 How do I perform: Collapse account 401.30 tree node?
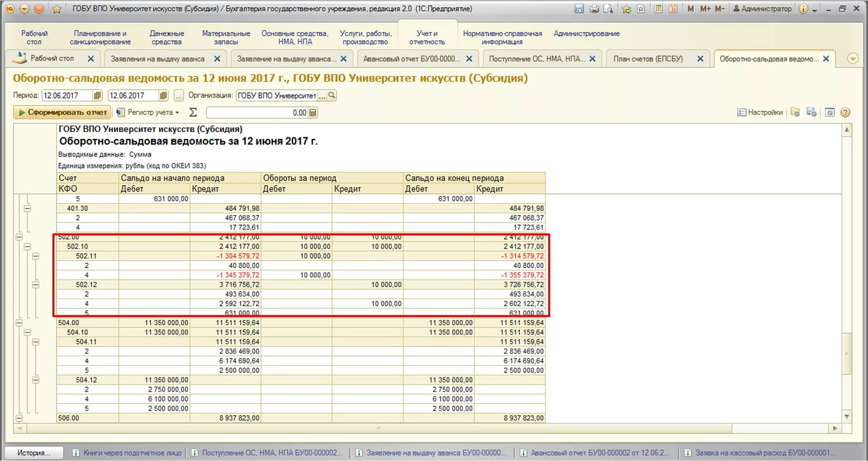[27, 209]
